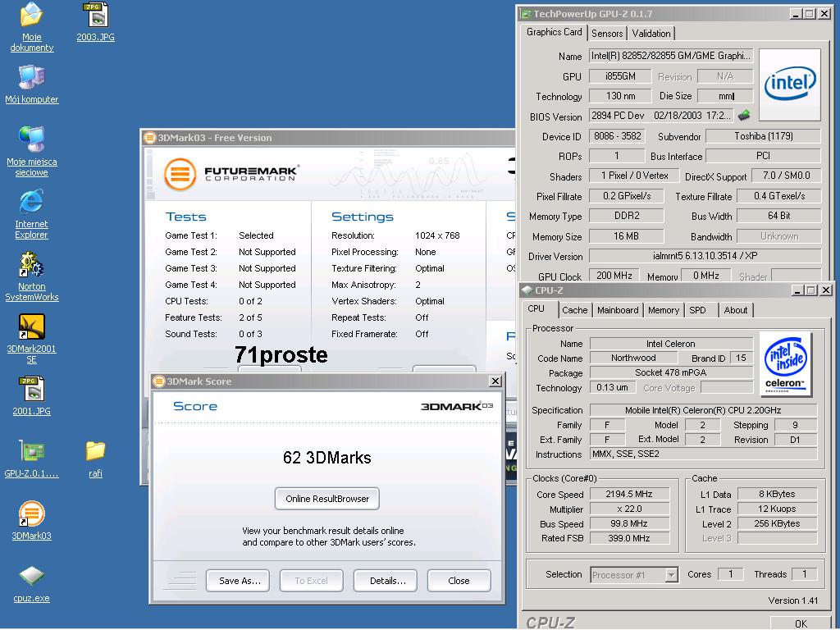
Task: Select the Graphics Card tab in GPU-Z
Action: pyautogui.click(x=554, y=32)
